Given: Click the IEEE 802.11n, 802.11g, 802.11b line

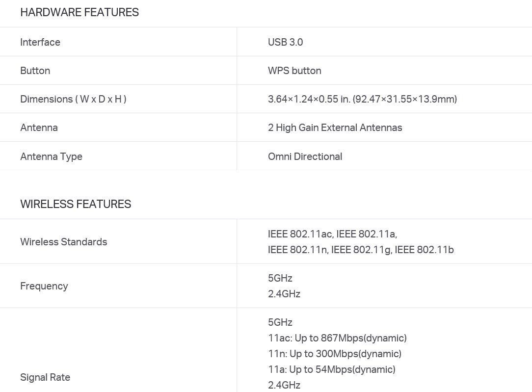Looking at the screenshot, I should click(x=361, y=250).
